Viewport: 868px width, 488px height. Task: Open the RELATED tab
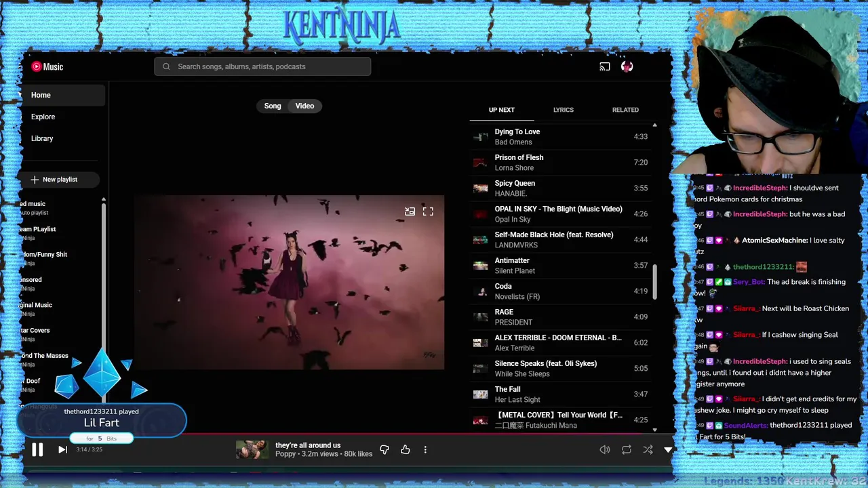coord(625,110)
